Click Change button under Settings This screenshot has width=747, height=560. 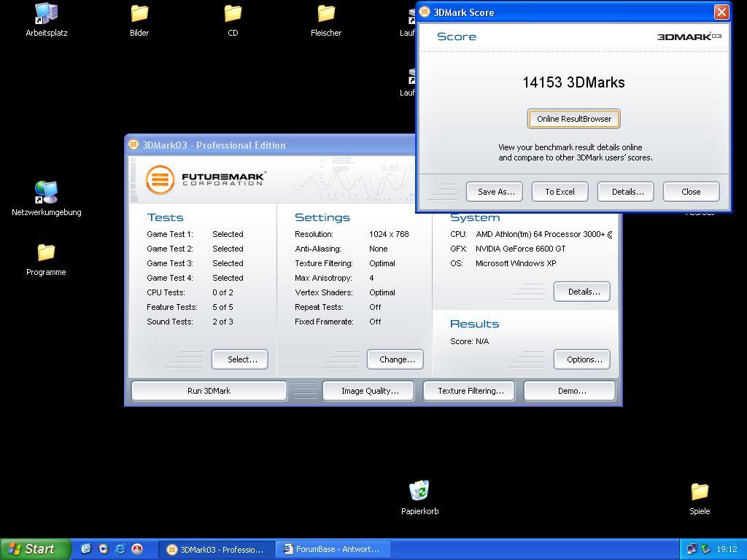coord(395,359)
